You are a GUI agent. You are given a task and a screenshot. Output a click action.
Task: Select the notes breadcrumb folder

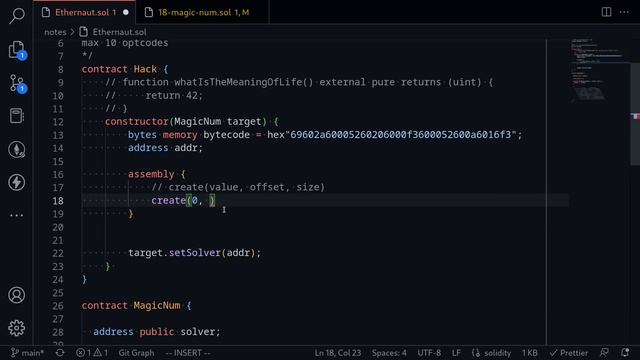(55, 32)
